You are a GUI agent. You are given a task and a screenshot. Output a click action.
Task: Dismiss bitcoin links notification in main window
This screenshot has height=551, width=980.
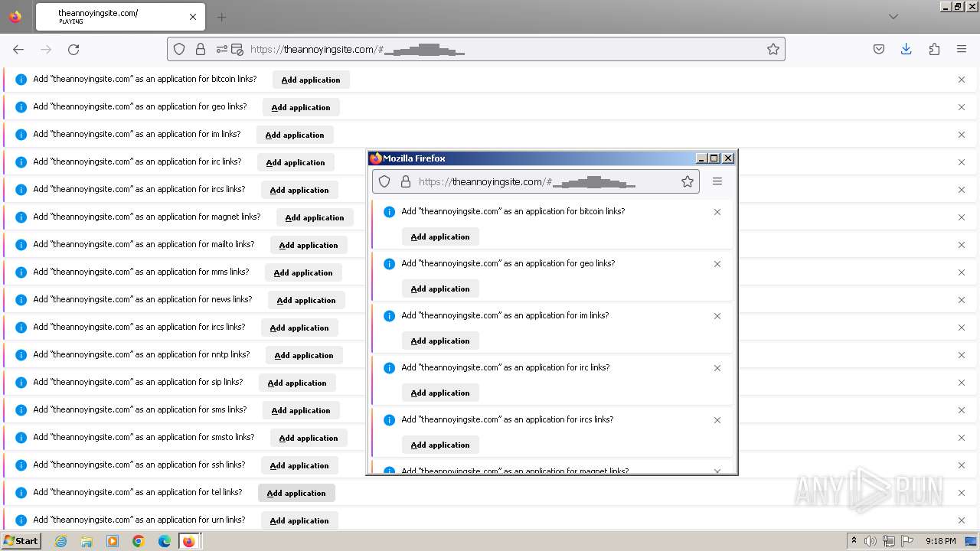point(962,80)
